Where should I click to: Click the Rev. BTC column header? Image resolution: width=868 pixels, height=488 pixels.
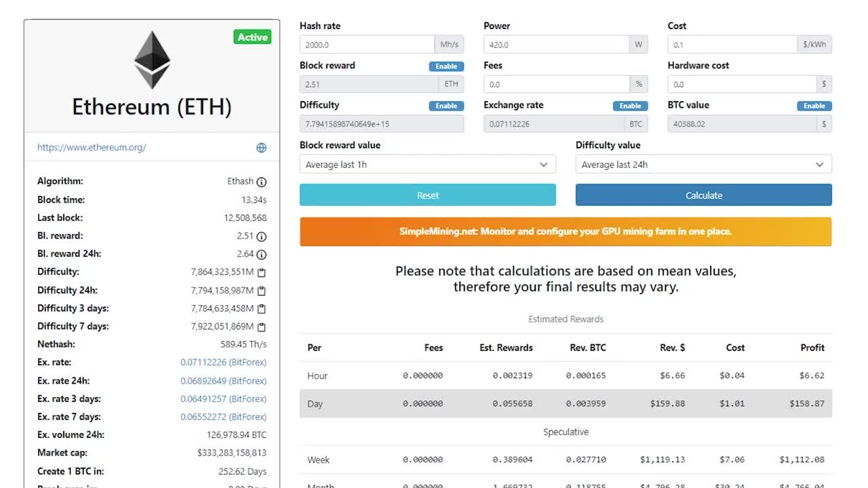pyautogui.click(x=588, y=348)
